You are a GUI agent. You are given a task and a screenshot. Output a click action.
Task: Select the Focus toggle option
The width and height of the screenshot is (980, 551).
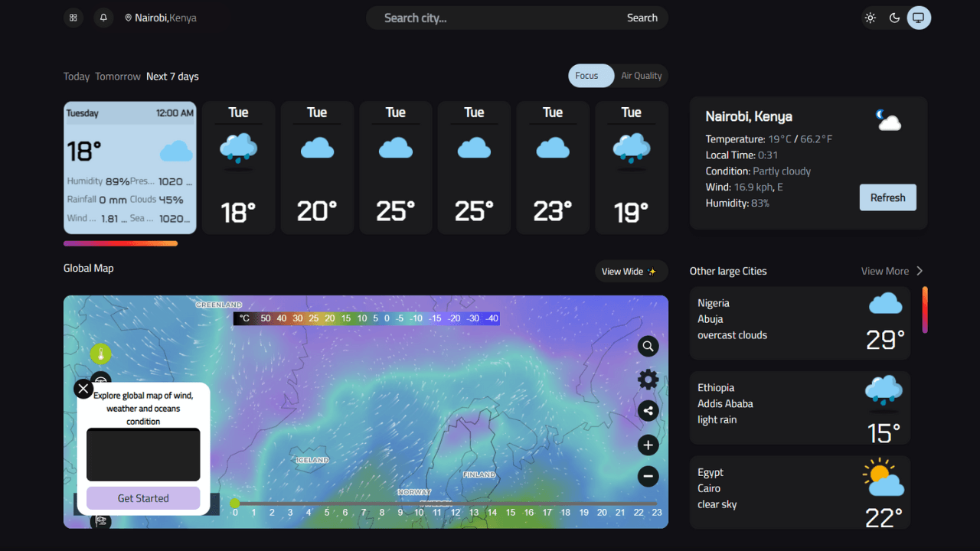click(590, 76)
